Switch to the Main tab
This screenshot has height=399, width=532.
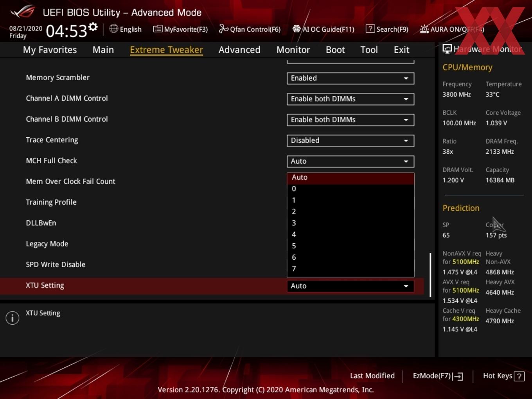point(103,50)
